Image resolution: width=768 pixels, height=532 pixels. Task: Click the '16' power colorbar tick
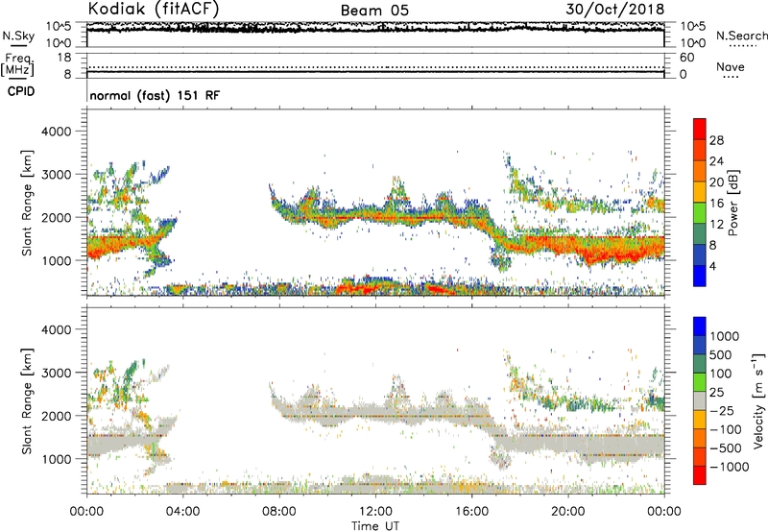[716, 204]
